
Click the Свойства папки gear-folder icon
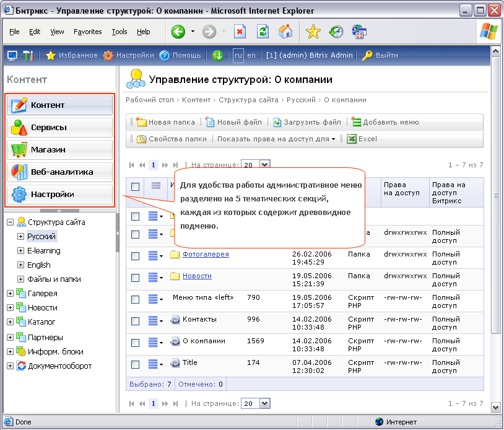pos(142,139)
